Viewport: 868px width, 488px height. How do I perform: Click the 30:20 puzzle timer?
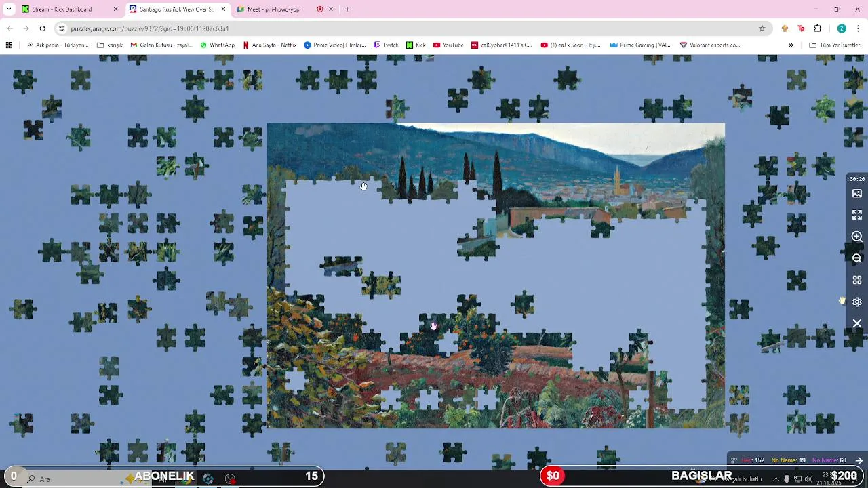click(x=857, y=179)
